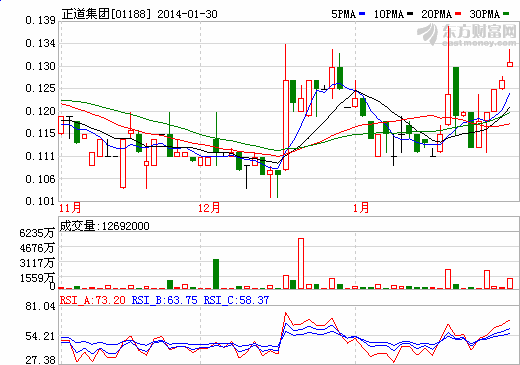Click the 1月 month label
This screenshot has height=365, width=520.
[361, 208]
